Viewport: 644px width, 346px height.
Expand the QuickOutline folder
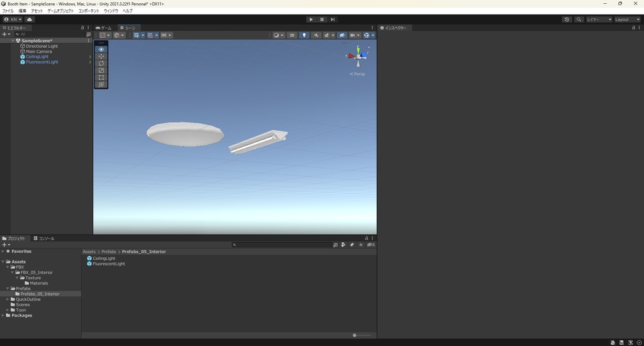8,299
